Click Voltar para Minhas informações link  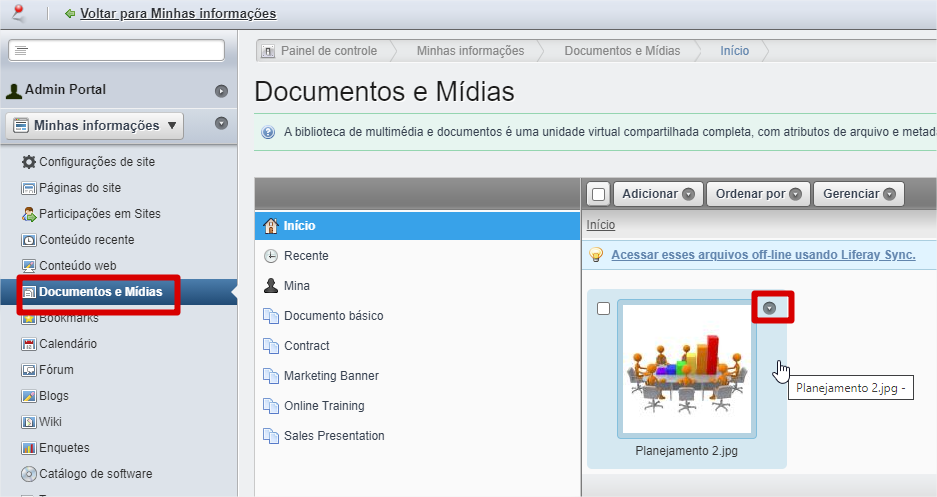[x=177, y=14]
